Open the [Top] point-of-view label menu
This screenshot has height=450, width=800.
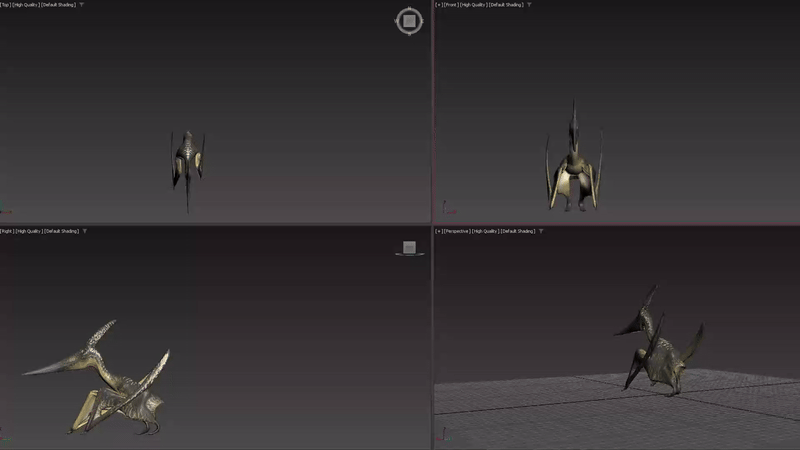click(6, 5)
